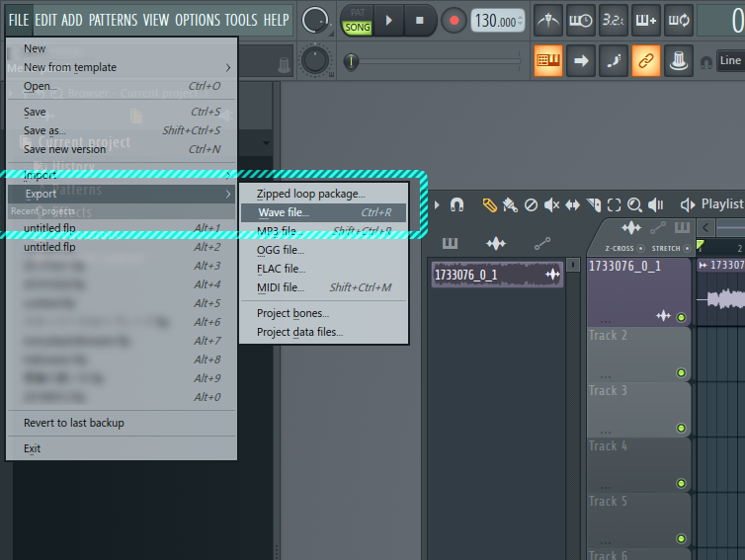Open the Line snap dropdown

[x=730, y=60]
